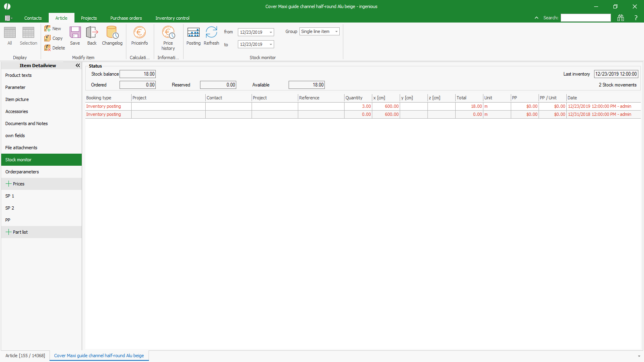The image size is (644, 362).
Task: Expand the Prices section in sidebar
Action: pyautogui.click(x=8, y=184)
